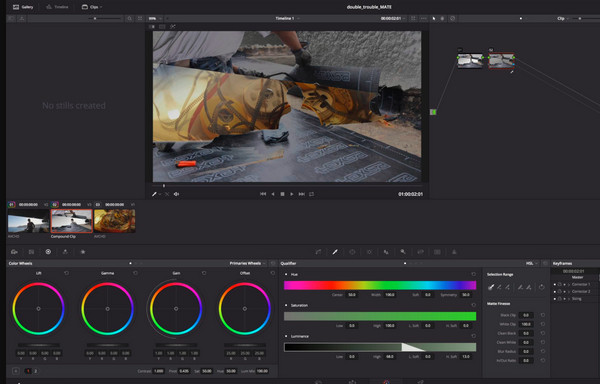Viewport: 600px width, 384px height.
Task: Reset the Gain color wheel
Action: pyautogui.click(x=204, y=273)
